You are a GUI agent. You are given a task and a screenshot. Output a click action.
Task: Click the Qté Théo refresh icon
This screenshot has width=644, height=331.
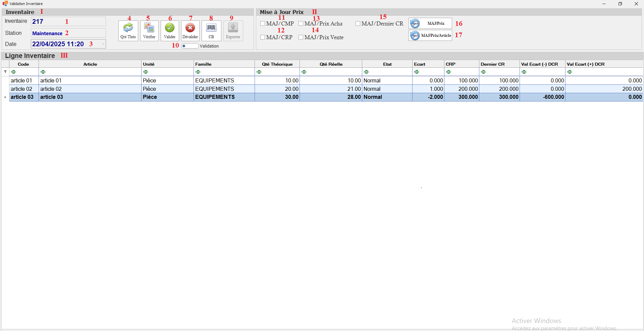pos(128,28)
